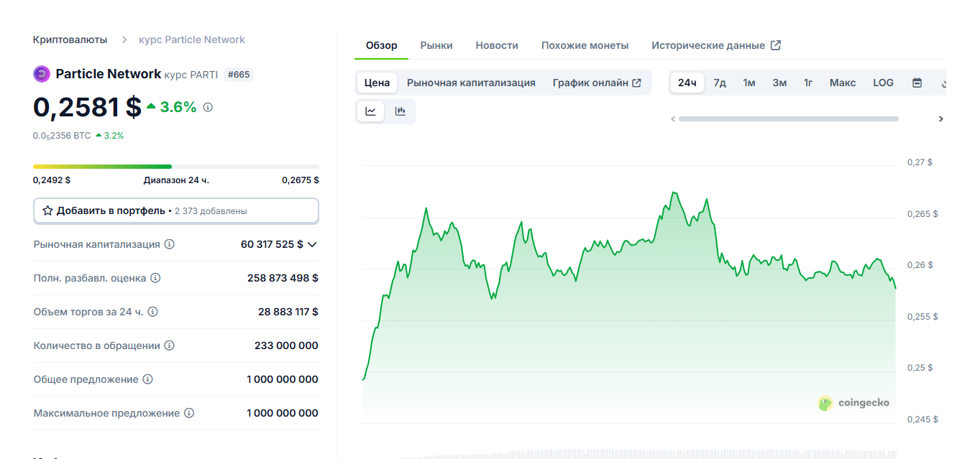Click the Диапазон 24 ч. label
Image resolution: width=980 pixels, height=459 pixels.
176,180
